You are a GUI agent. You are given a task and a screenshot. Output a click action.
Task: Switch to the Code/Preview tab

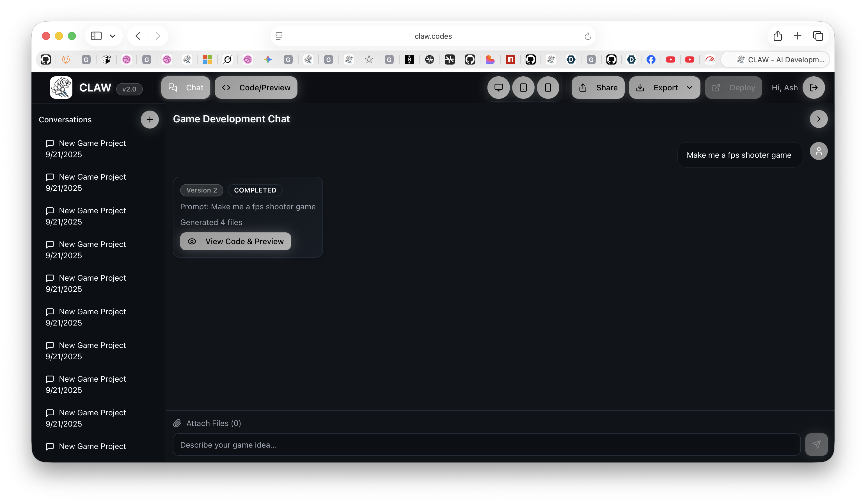tap(256, 88)
